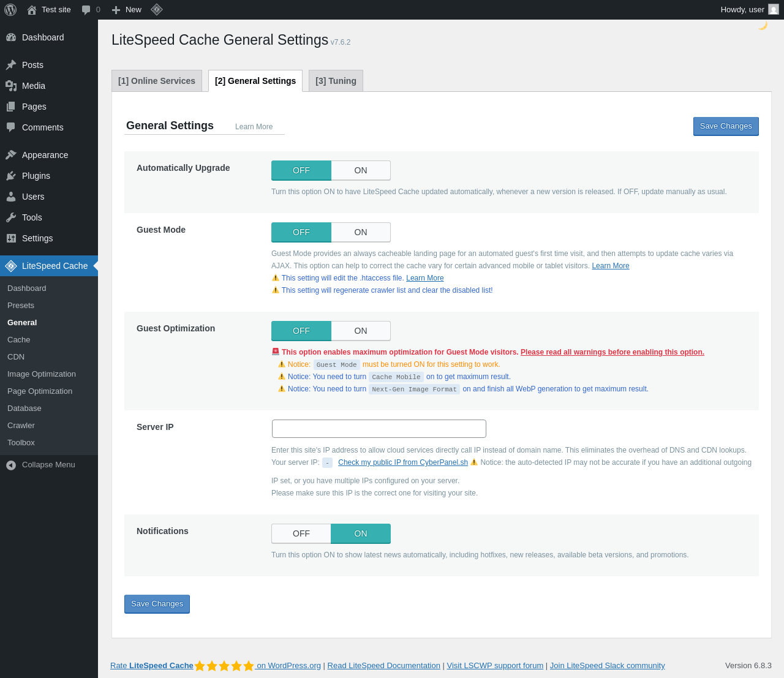The width and height of the screenshot is (784, 678).
Task: Open LiteSpeed diamond icon in admin bar
Action: (157, 10)
